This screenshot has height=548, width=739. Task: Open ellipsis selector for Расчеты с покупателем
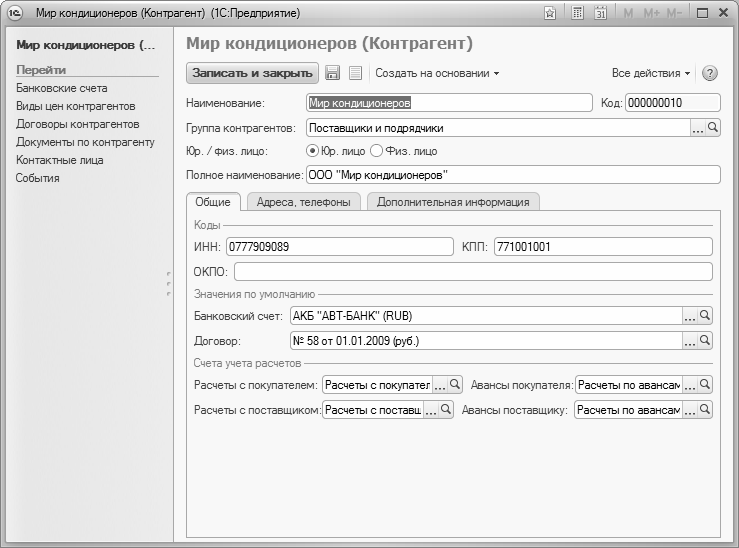coord(439,385)
